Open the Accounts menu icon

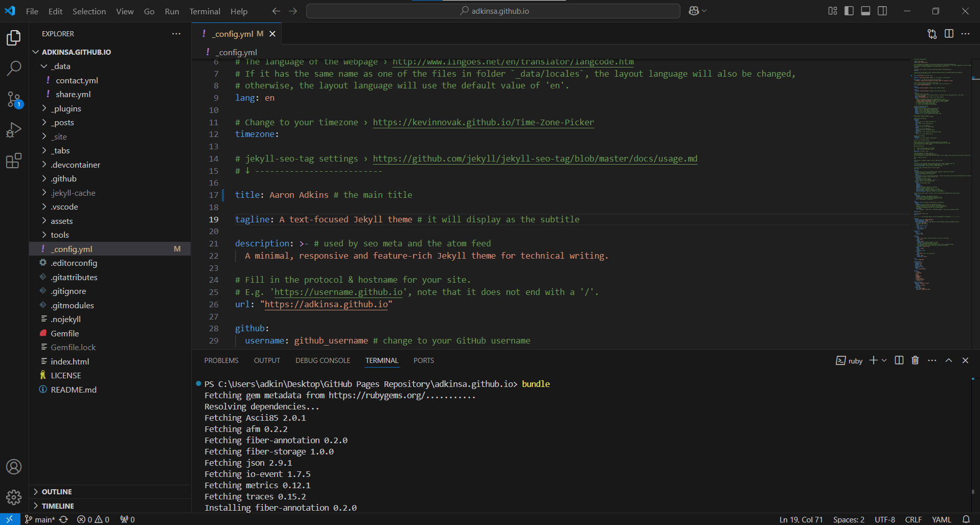click(x=14, y=467)
